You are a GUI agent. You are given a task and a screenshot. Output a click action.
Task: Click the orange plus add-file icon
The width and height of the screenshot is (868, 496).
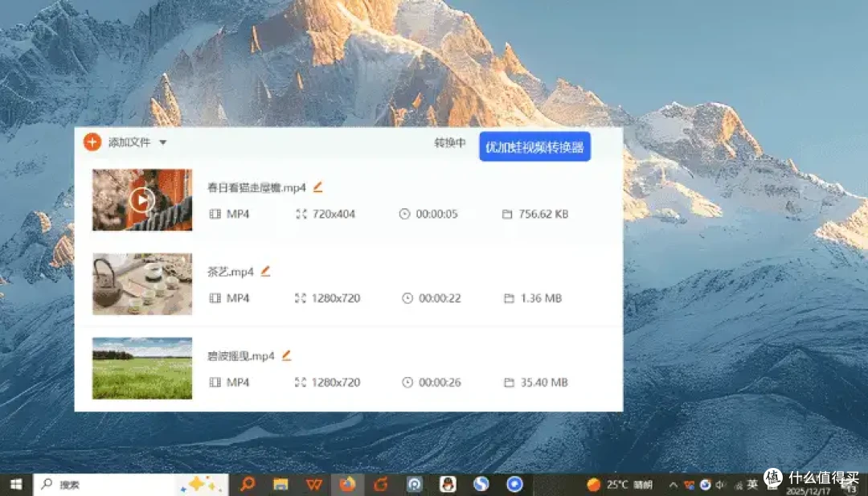92,142
